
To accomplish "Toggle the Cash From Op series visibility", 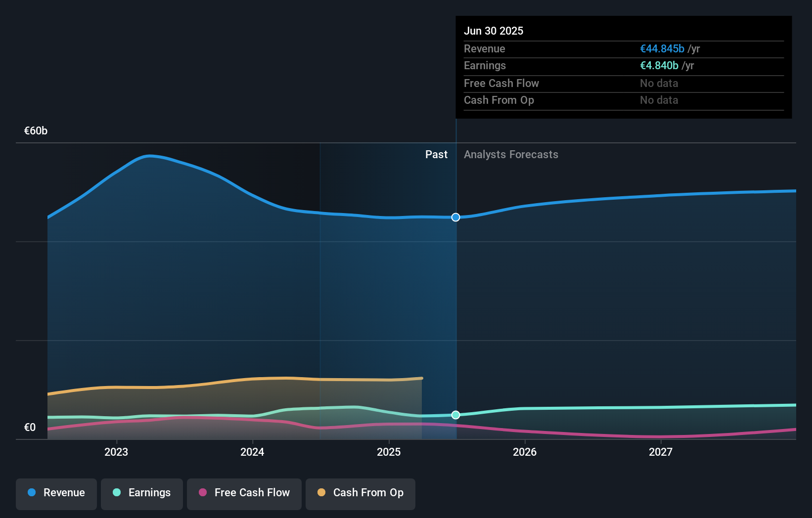I will 360,493.
